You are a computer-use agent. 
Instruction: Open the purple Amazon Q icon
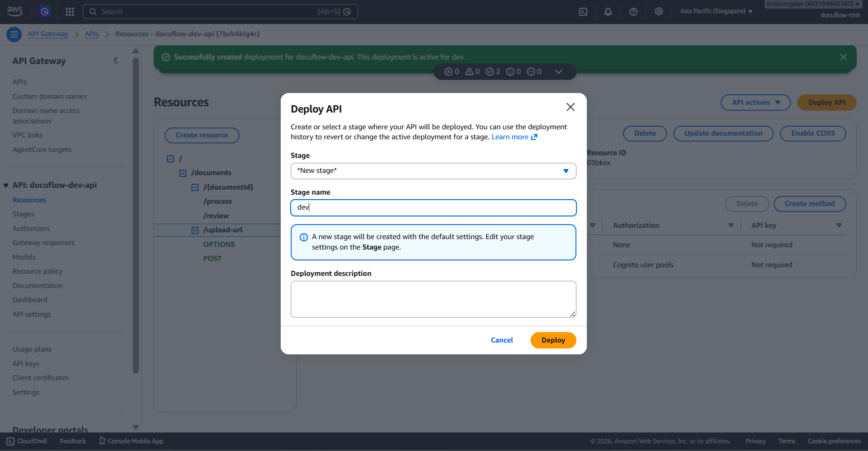coord(44,12)
